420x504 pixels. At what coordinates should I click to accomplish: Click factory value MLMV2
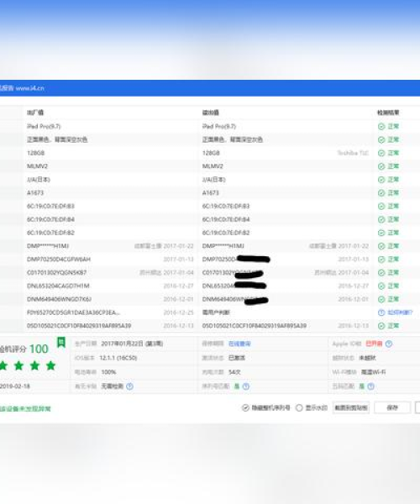coord(37,166)
